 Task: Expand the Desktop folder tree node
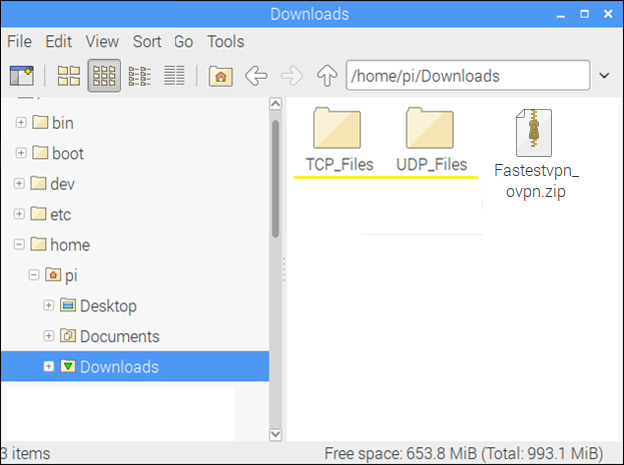(49, 305)
